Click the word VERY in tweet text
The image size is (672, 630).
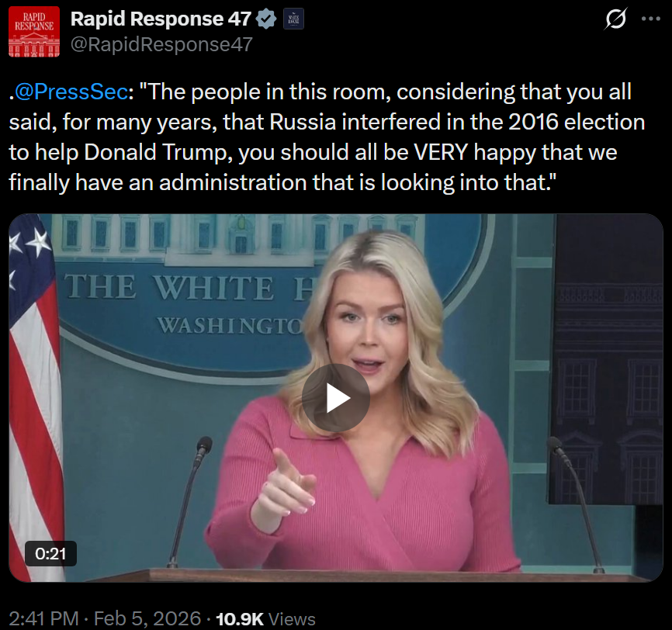(441, 153)
